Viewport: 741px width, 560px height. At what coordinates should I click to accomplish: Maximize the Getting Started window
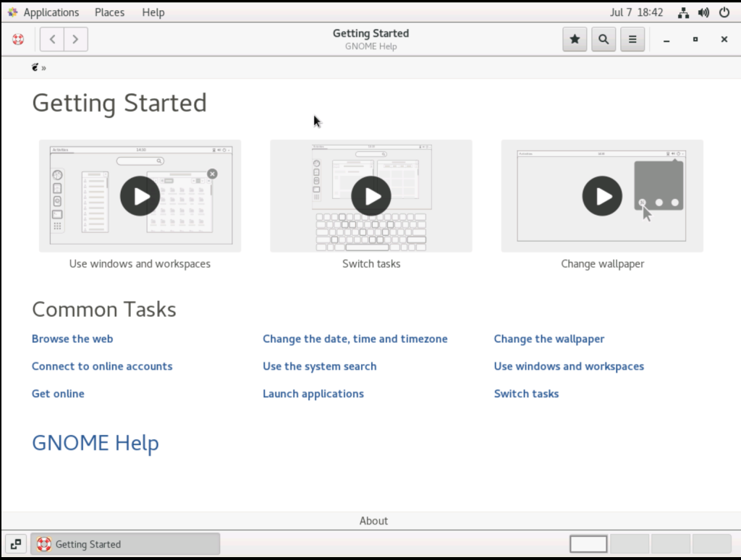pyautogui.click(x=695, y=39)
